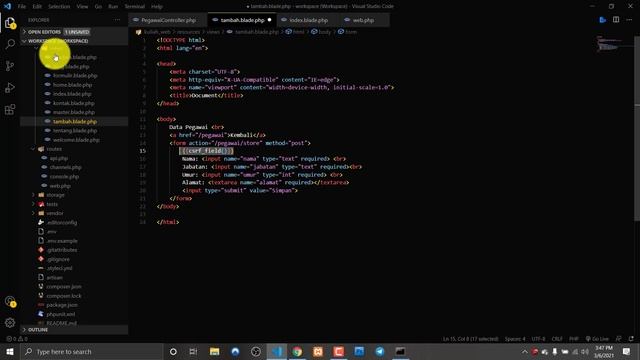The image size is (640, 360).
Task: Click errors and warnings status indicator
Action: 17,339
